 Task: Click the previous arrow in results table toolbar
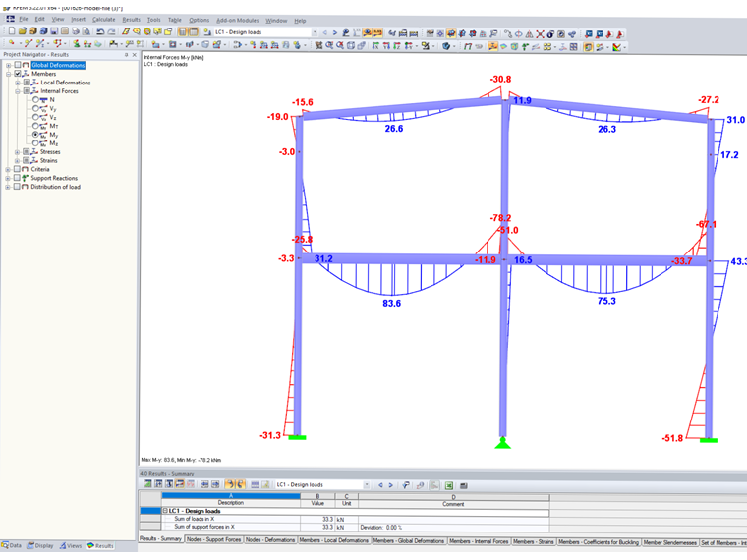pos(380,485)
